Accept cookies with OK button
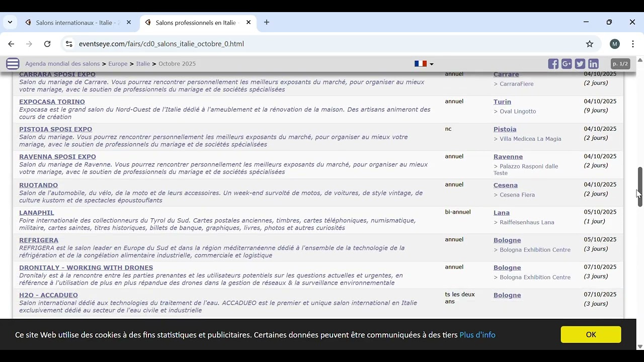This screenshot has height=362, width=644. pos(591,334)
